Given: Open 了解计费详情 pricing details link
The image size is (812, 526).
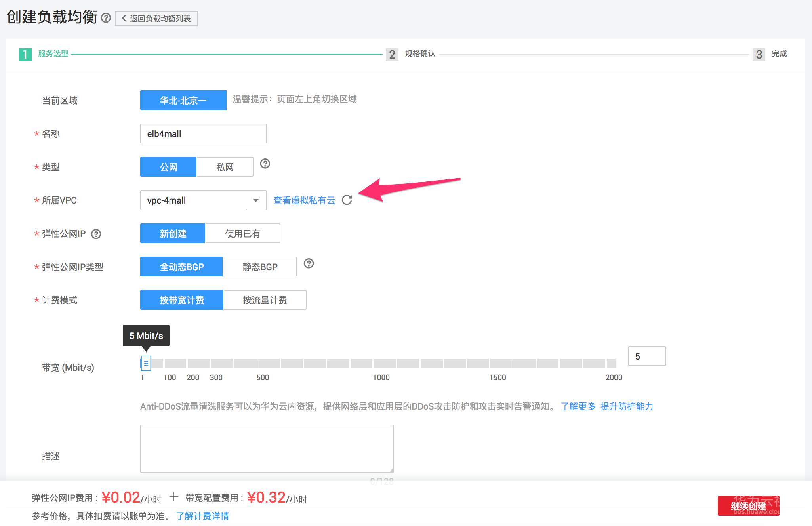Looking at the screenshot, I should click(x=203, y=516).
